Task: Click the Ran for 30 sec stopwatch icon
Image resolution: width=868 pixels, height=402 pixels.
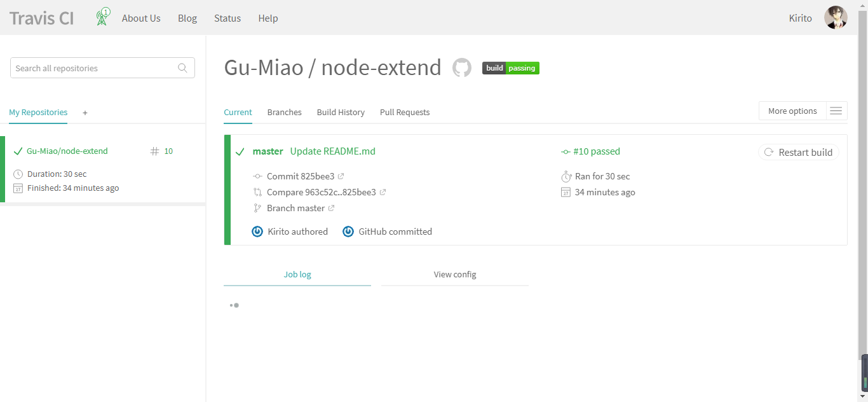Action: coord(566,176)
